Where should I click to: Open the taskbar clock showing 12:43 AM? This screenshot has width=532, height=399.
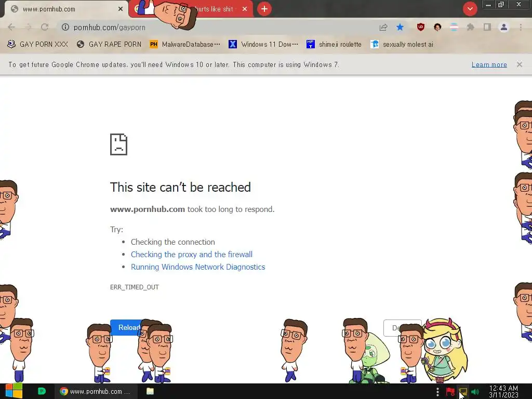503,391
